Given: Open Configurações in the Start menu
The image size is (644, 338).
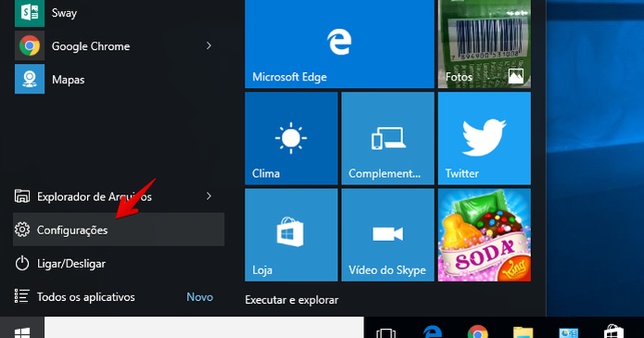Looking at the screenshot, I should point(119,230).
